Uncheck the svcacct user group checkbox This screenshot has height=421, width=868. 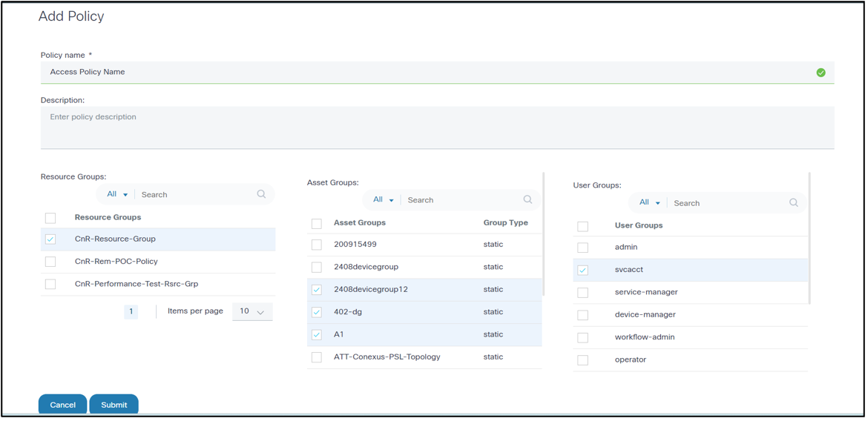[583, 270]
